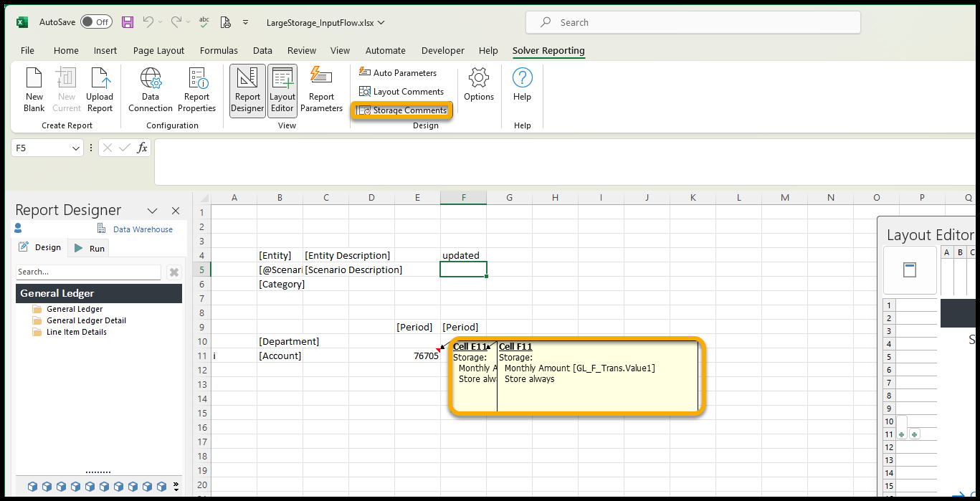Toggle the Layout Editor view
Image resolution: width=980 pixels, height=501 pixels.
(x=282, y=90)
